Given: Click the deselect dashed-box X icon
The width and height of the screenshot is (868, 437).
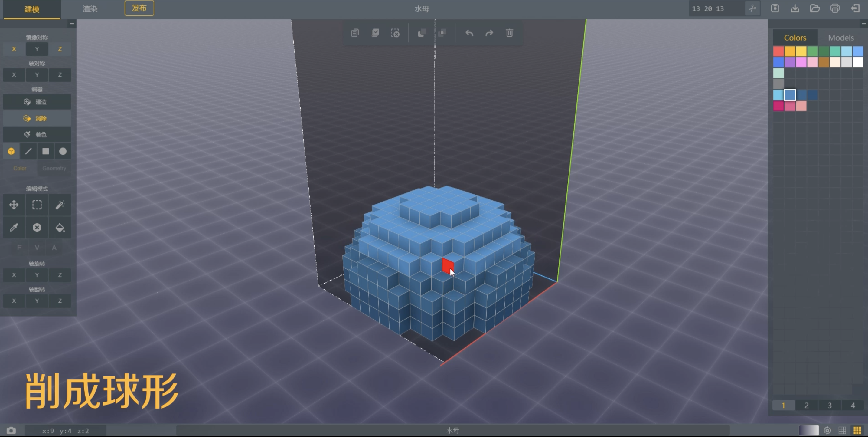Looking at the screenshot, I should tap(395, 33).
